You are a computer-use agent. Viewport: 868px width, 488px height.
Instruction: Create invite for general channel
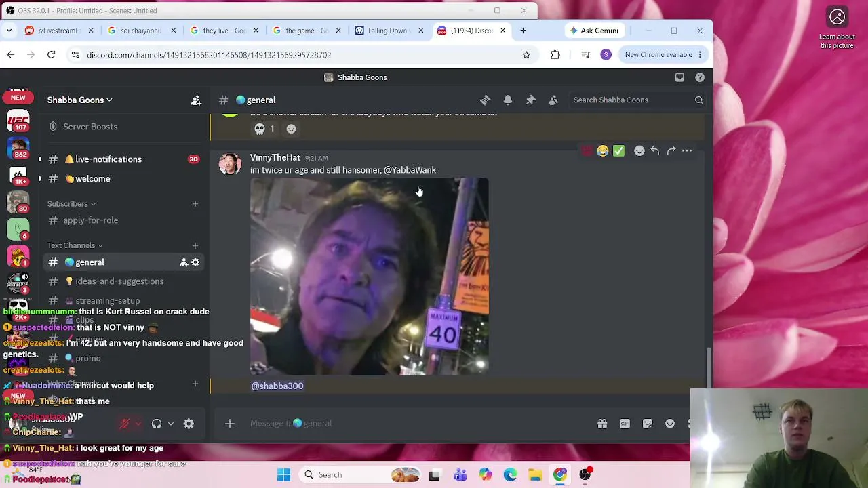tap(183, 262)
